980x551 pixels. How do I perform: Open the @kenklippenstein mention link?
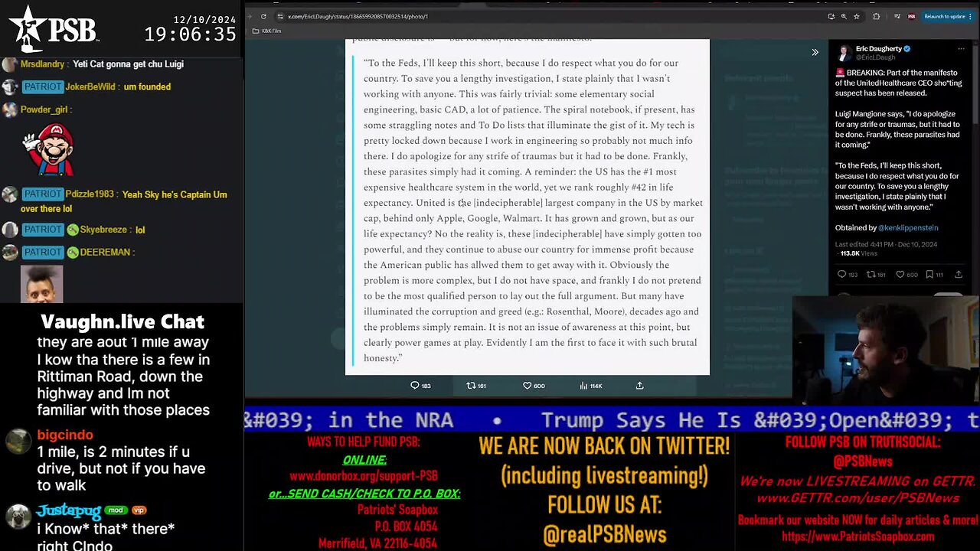[x=907, y=227]
